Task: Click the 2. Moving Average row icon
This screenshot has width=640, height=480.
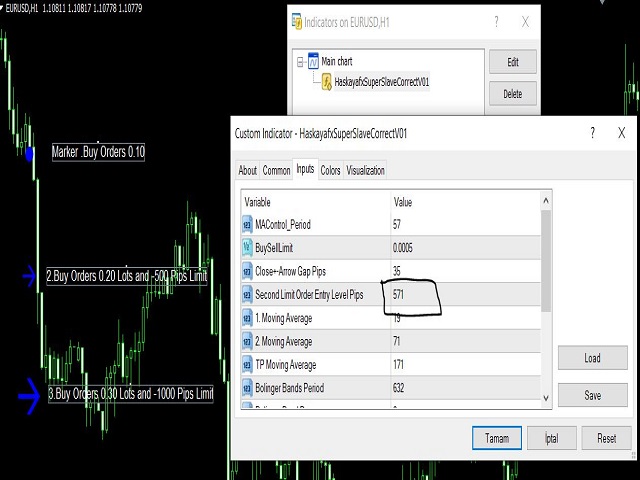Action: [x=247, y=341]
